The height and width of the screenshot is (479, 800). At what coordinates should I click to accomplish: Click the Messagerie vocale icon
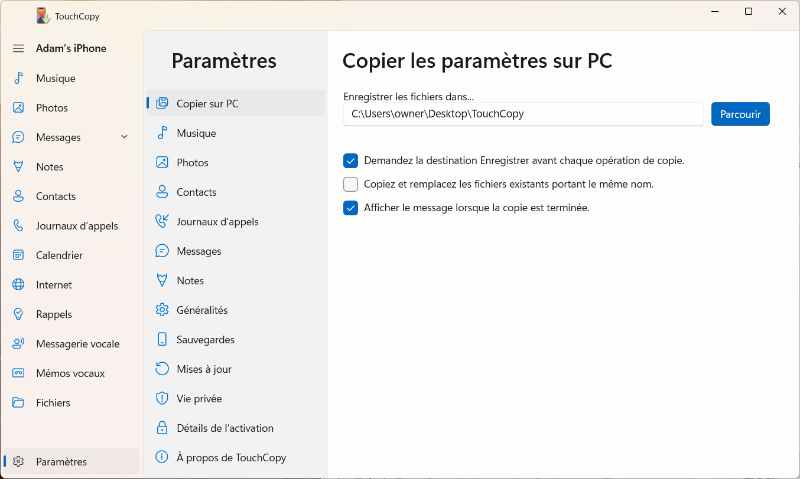18,344
